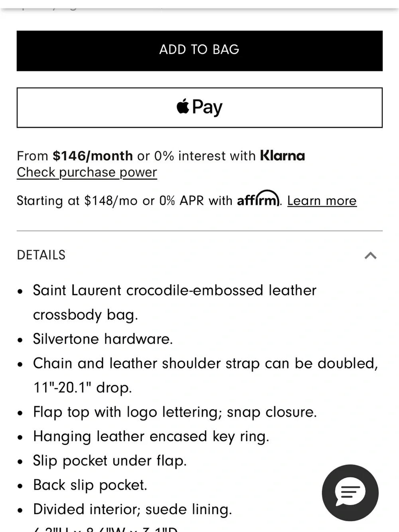Click the Slip pocket under flap bullet

click(110, 461)
